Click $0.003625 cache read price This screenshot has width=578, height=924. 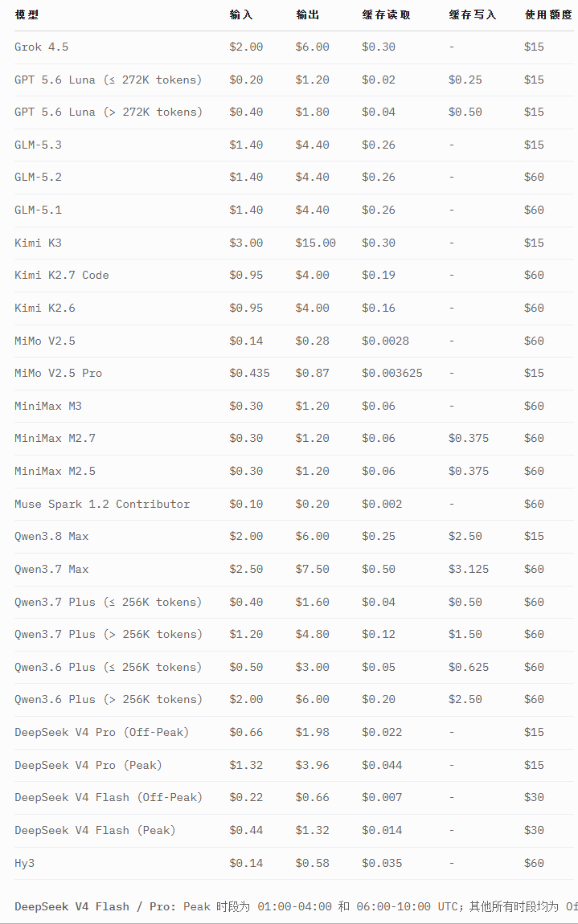pos(392,373)
